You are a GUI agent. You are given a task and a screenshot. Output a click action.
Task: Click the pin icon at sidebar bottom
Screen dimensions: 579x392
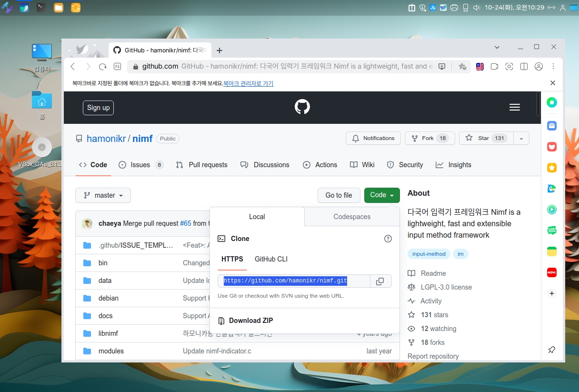[x=552, y=350]
